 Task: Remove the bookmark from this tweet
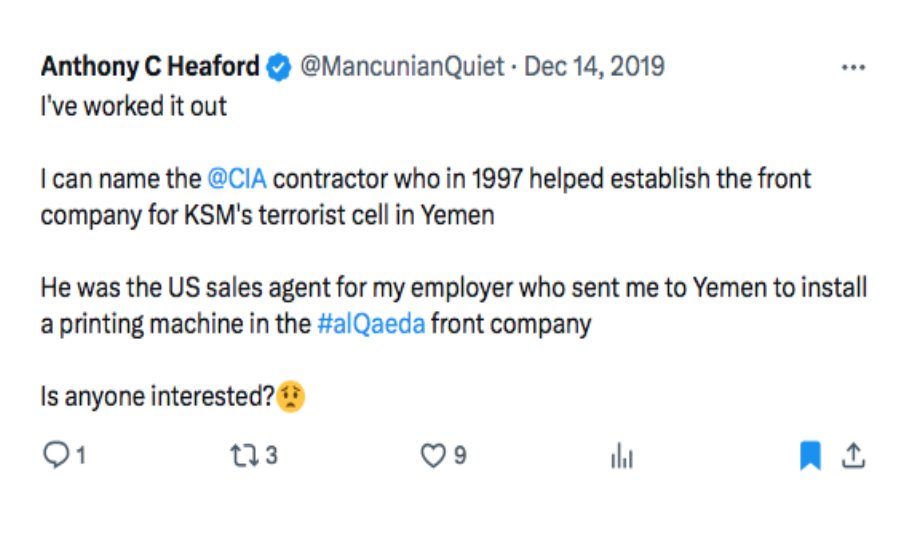[x=810, y=457]
